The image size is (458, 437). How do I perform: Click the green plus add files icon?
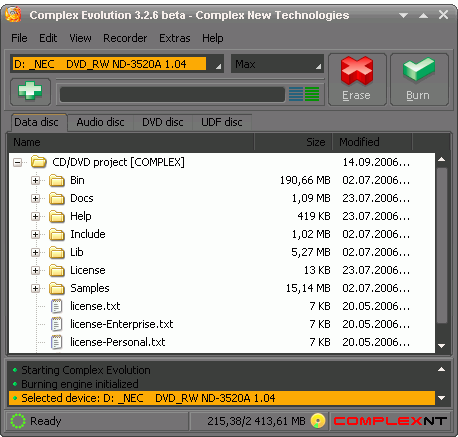30,91
